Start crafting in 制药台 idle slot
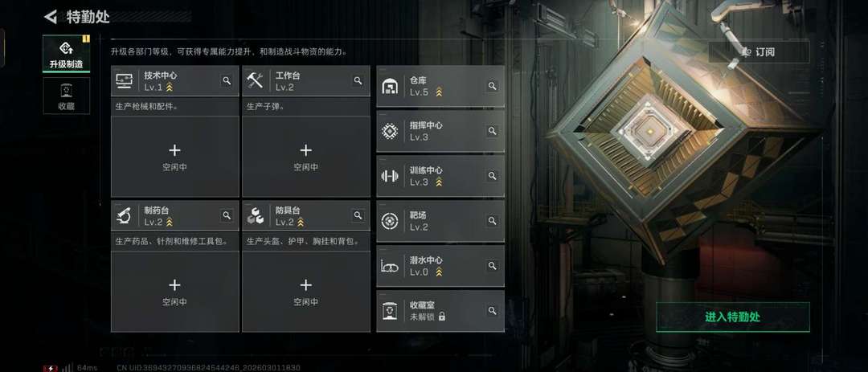Image resolution: width=868 pixels, height=372 pixels. tap(175, 291)
